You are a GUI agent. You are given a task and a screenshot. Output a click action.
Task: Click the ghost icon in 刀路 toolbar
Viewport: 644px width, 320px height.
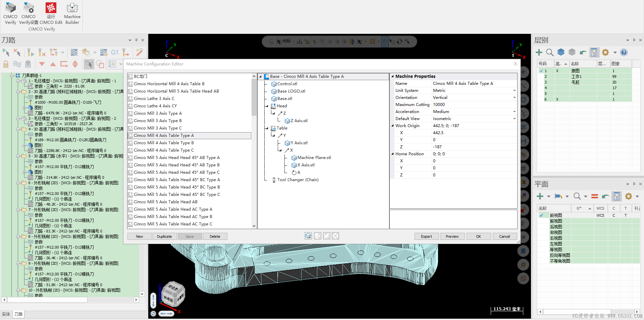pyautogui.click(x=28, y=64)
